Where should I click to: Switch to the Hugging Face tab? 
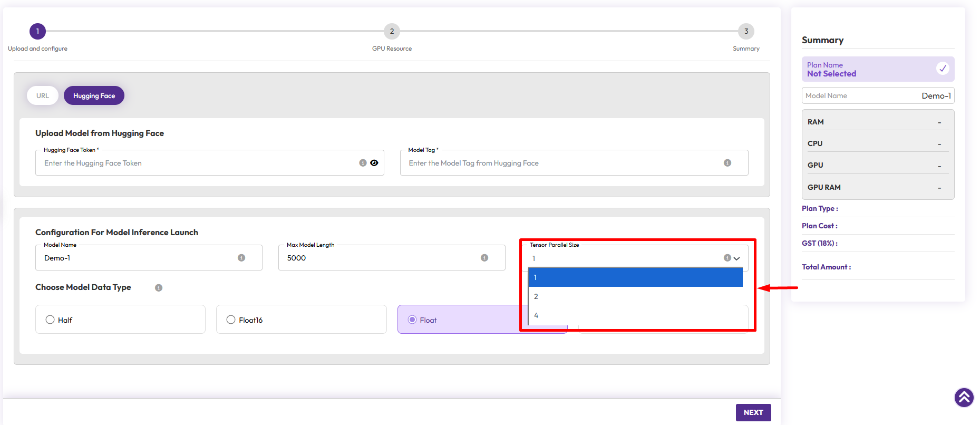click(94, 96)
